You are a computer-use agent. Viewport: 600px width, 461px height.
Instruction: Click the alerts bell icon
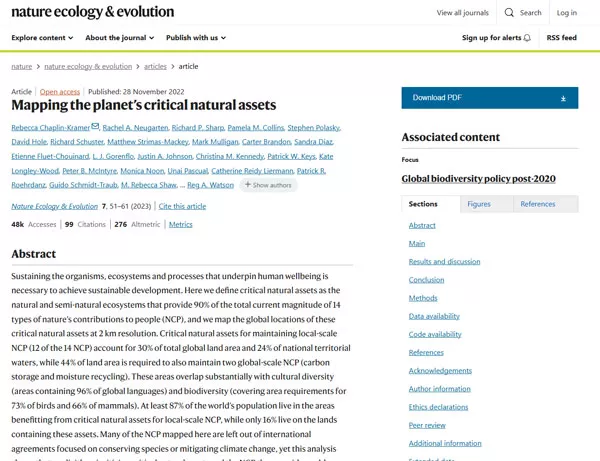click(527, 38)
